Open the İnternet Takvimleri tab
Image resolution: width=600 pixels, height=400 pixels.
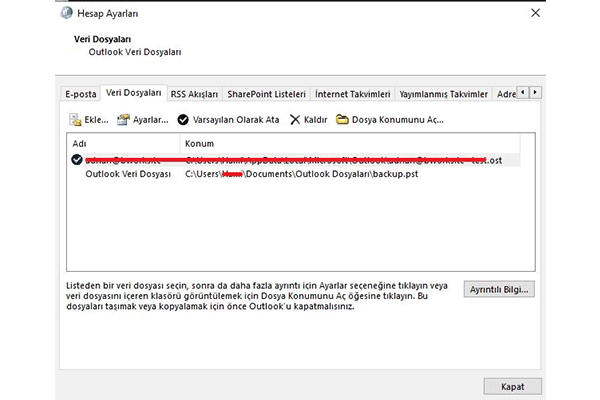pyautogui.click(x=352, y=94)
